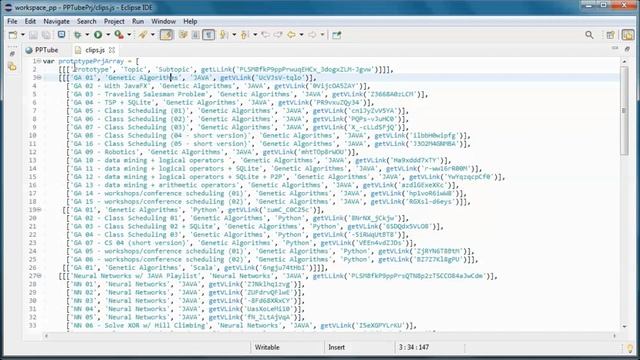Click the Open Perspective icon
Screen dimensions: 640x360
[611, 35]
